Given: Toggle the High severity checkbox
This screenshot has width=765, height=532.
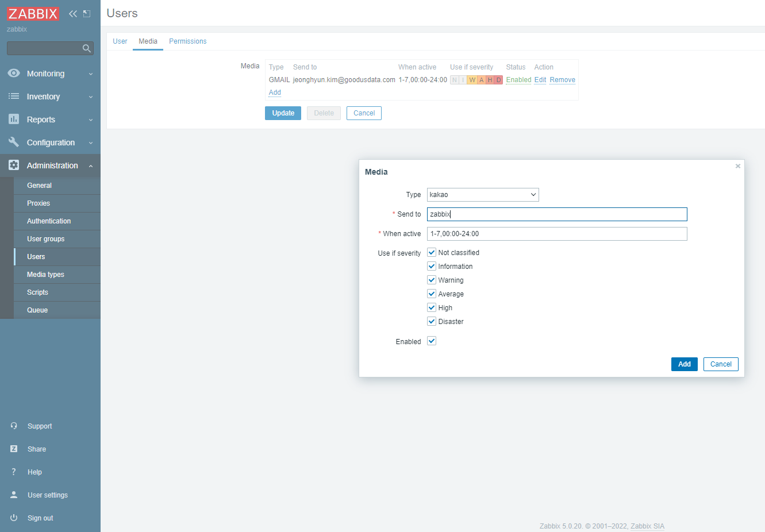Looking at the screenshot, I should coord(432,307).
